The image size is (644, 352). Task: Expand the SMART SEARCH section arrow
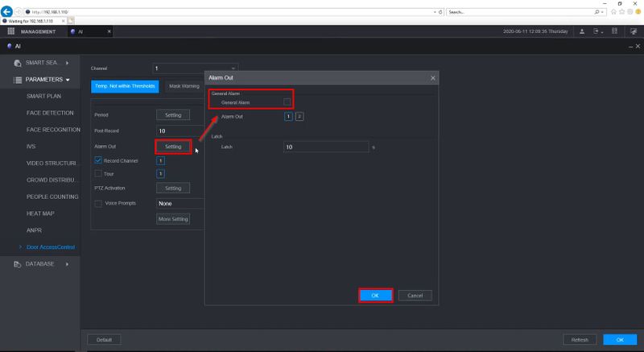pyautogui.click(x=67, y=63)
